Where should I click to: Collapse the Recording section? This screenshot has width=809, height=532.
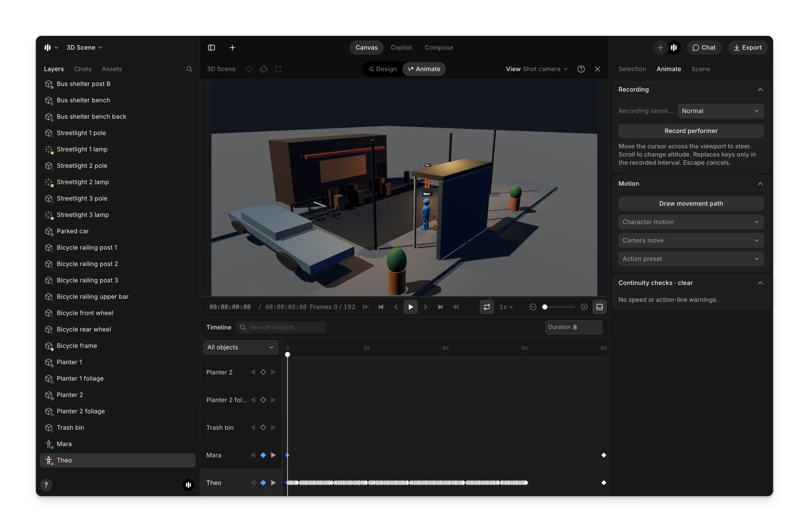(760, 90)
